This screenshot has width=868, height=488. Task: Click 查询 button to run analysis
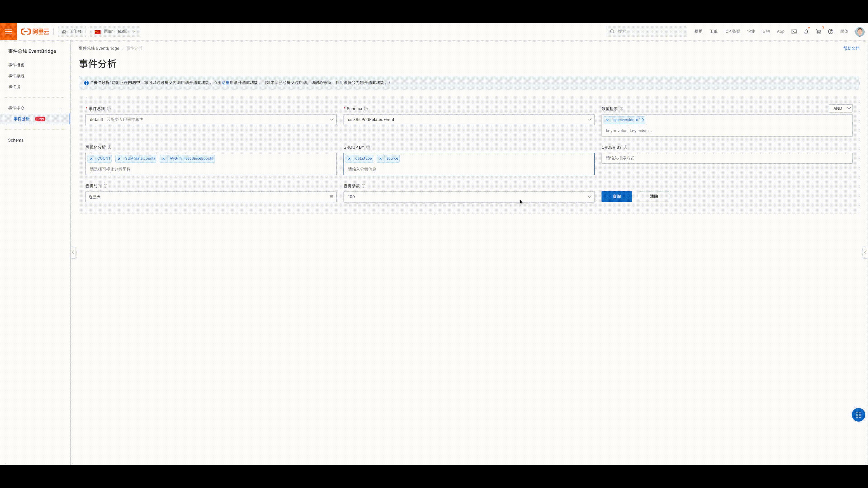point(616,196)
